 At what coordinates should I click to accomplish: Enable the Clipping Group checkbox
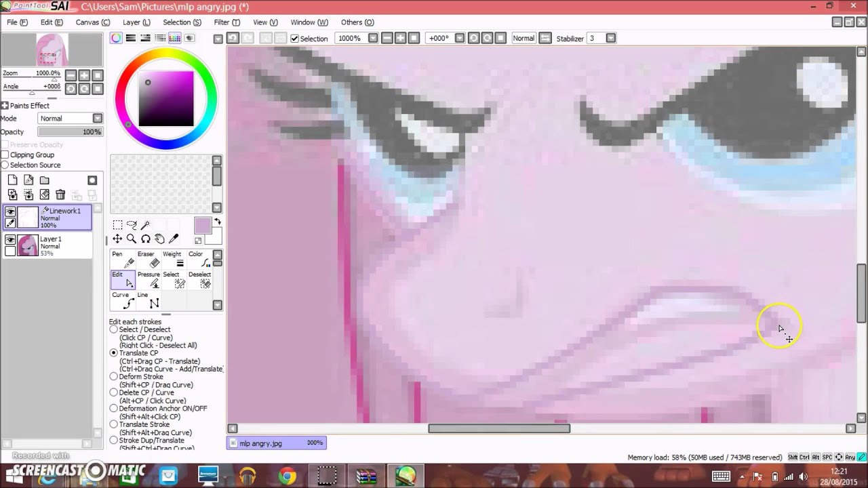[5, 155]
